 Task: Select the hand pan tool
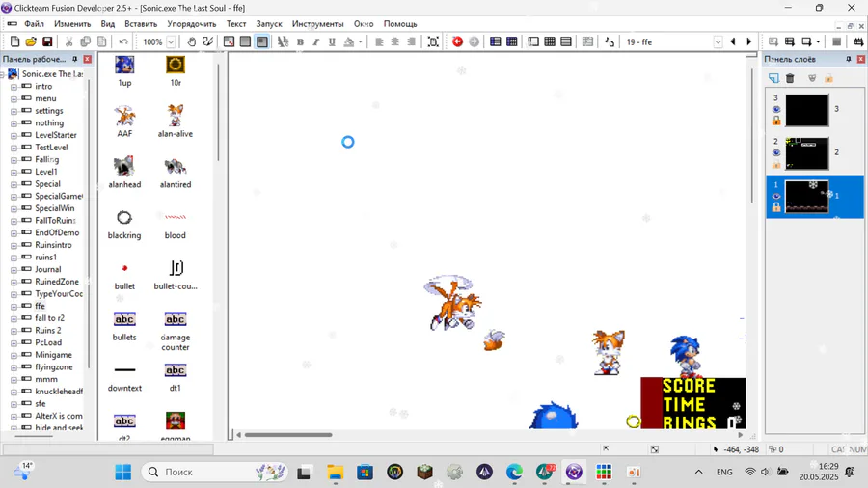pyautogui.click(x=191, y=41)
